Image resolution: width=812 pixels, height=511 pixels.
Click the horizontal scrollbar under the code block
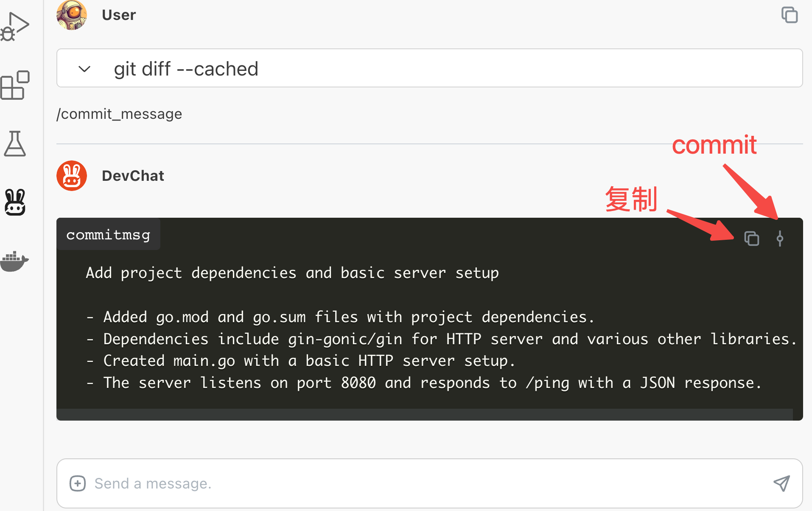pos(425,414)
